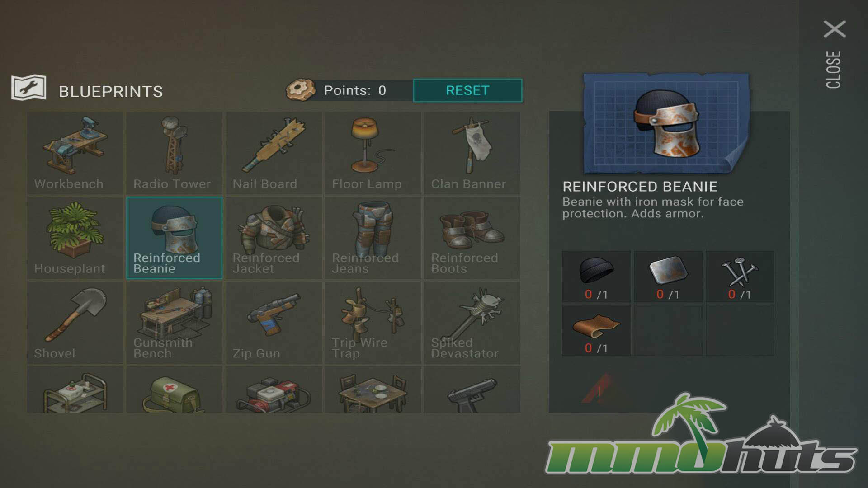868x488 pixels.
Task: Pick the Spiked Devastator blueprint
Action: coord(472,323)
